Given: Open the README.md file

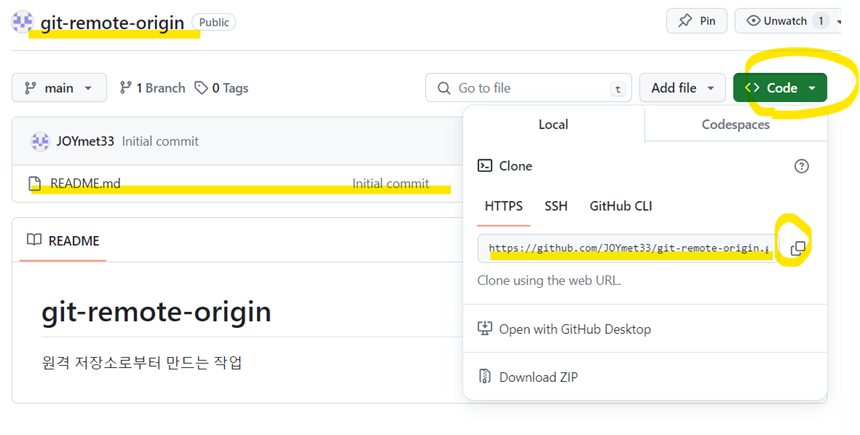Looking at the screenshot, I should pos(86,183).
